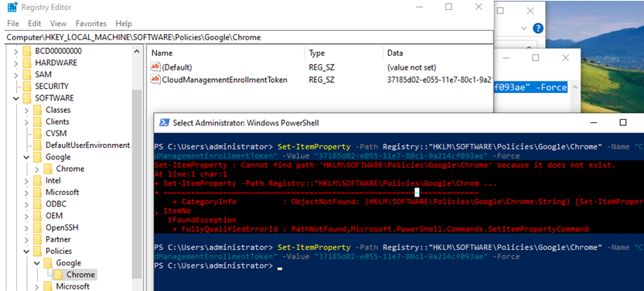Select the SOFTWARE folder icon
The image size is (644, 291).
click(x=27, y=98)
